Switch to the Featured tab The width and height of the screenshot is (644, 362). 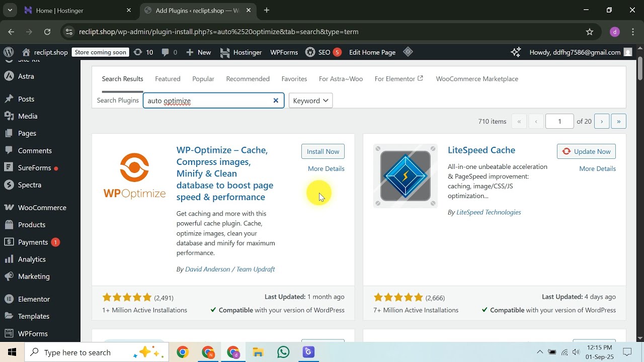point(168,79)
